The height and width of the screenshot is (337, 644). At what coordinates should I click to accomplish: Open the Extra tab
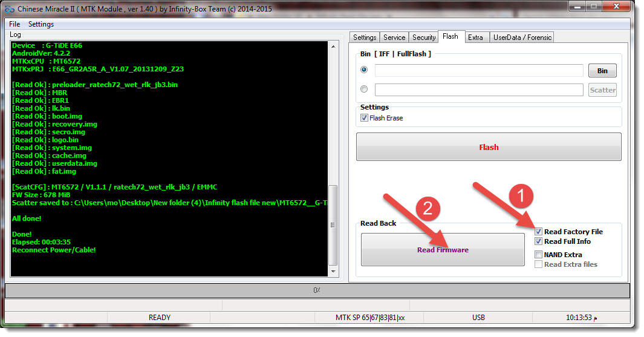click(476, 38)
